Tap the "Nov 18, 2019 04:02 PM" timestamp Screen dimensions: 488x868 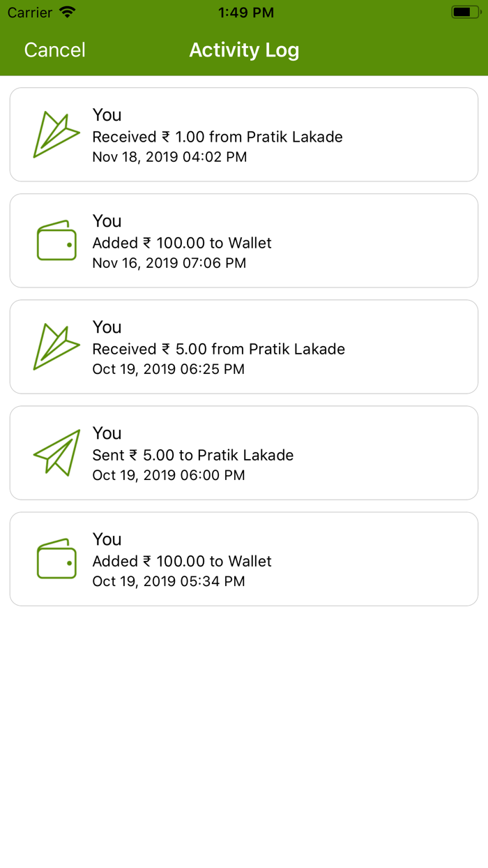click(x=169, y=157)
